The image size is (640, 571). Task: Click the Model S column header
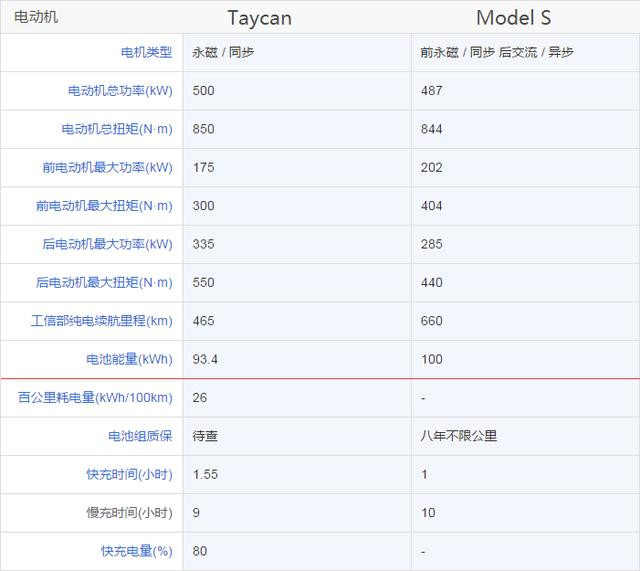513,18
